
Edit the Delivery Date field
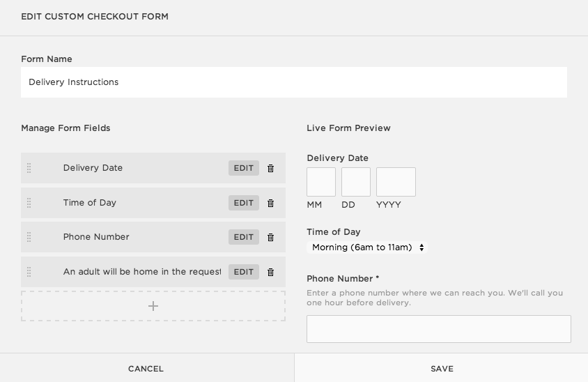point(243,168)
